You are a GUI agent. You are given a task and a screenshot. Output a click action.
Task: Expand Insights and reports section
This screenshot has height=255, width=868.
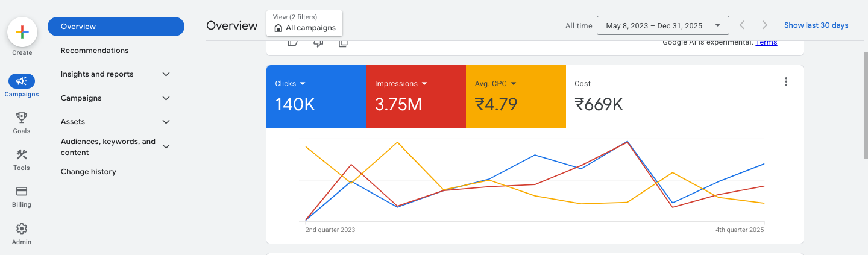point(166,74)
